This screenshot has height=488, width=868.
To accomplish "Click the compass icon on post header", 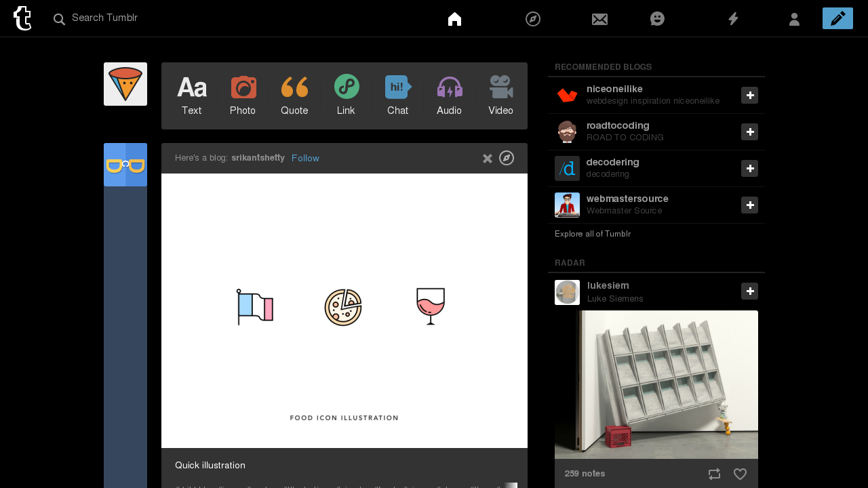I will [507, 158].
